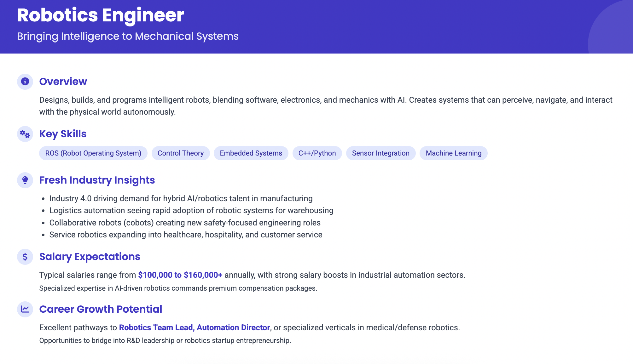Click the note about AI-driven robotics premium compensation
The height and width of the screenshot is (364, 633).
(178, 288)
